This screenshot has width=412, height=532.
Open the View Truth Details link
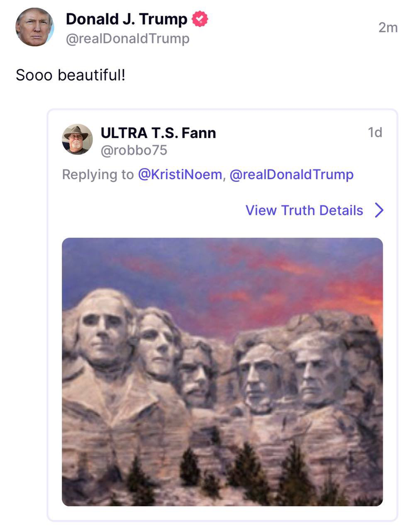[x=304, y=210]
